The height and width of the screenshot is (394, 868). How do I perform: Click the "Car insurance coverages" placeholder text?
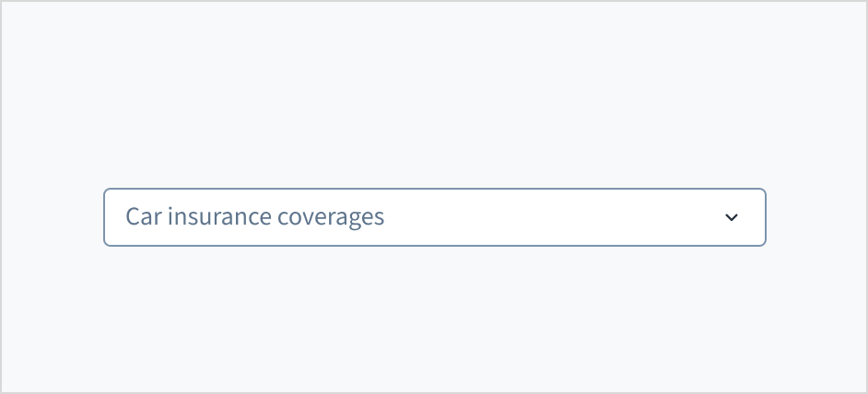255,217
